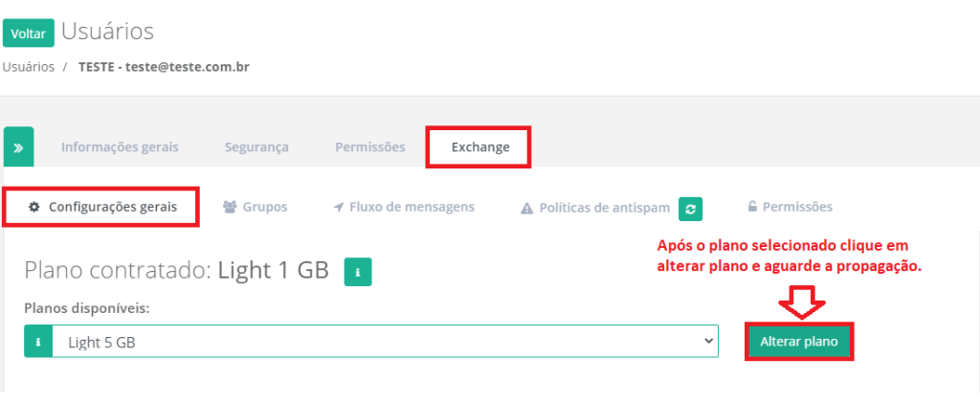Open the Planos disponíveis dropdown

point(371,341)
